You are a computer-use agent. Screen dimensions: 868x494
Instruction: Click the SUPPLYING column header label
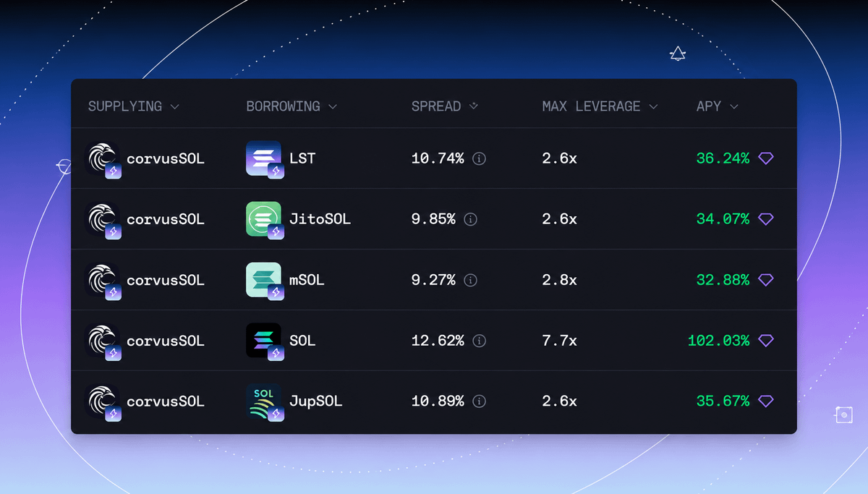click(x=125, y=106)
